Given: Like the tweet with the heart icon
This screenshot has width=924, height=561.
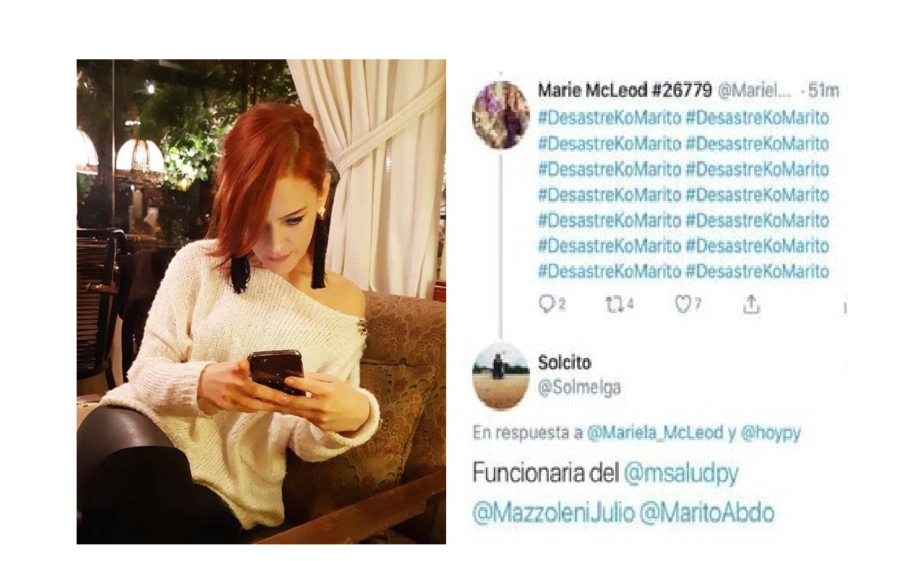Looking at the screenshot, I should click(x=683, y=305).
